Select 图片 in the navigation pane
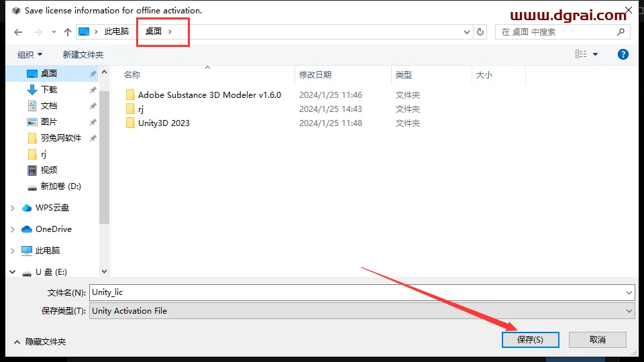This screenshot has height=362, width=644. tap(49, 122)
